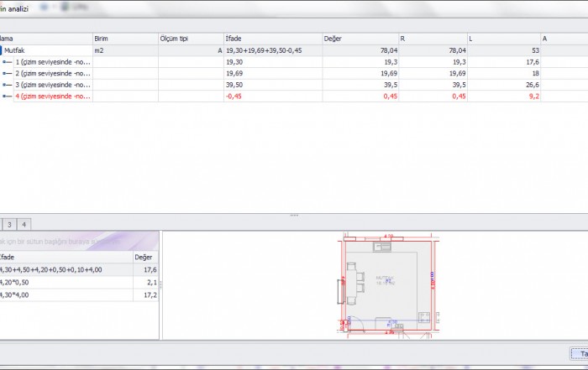This screenshot has height=370, width=588.
Task: Click the Değer header in lower table
Action: pyautogui.click(x=146, y=257)
